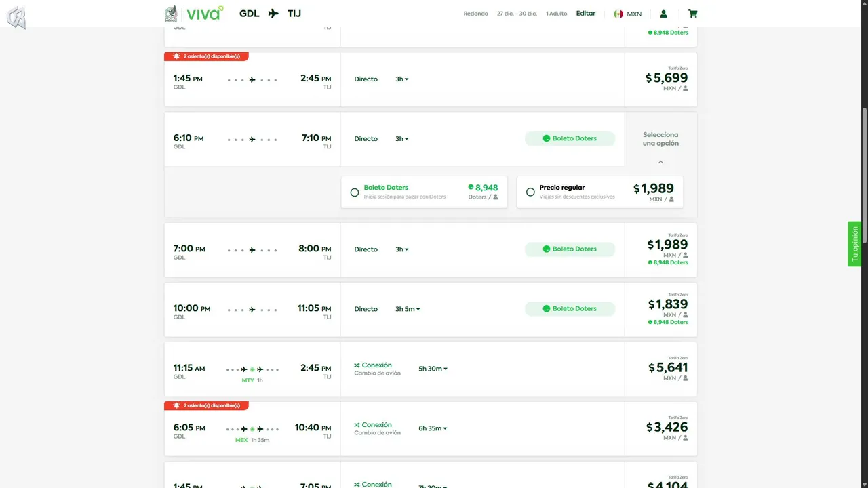Click the connection shuffle icon on the 6:05 PM flight
The height and width of the screenshot is (488, 868).
point(357,425)
